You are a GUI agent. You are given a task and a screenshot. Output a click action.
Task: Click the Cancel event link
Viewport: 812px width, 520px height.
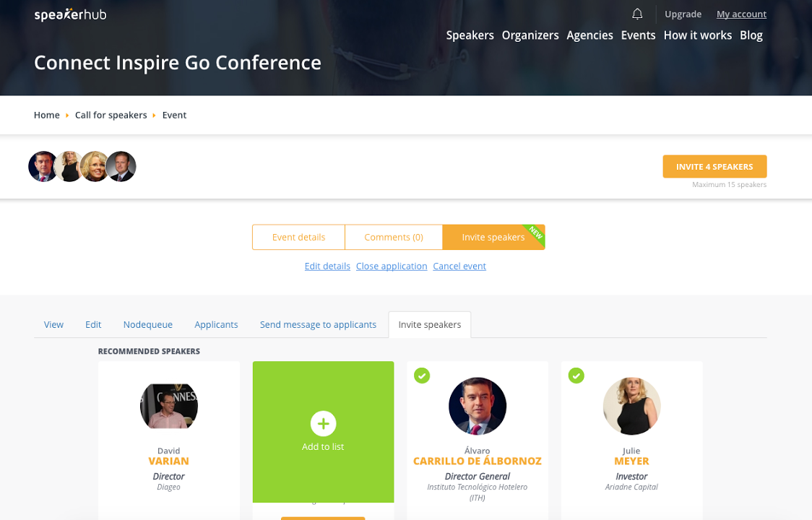(x=459, y=266)
